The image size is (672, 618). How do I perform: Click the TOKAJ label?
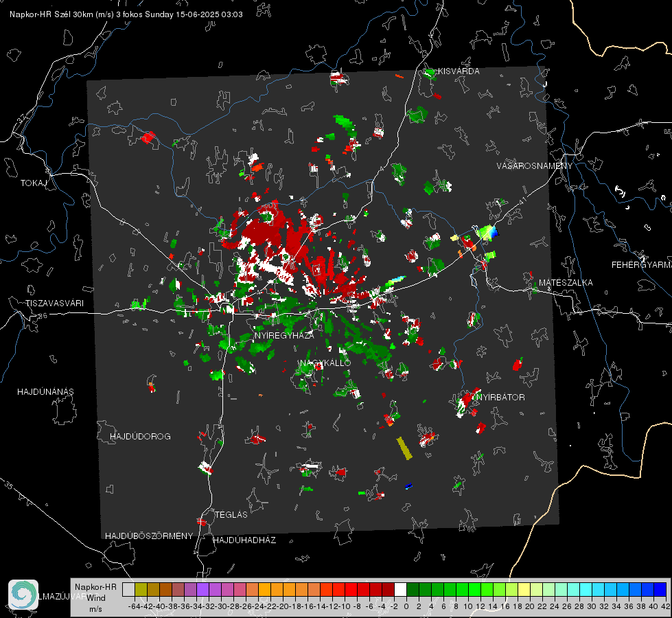(x=34, y=183)
